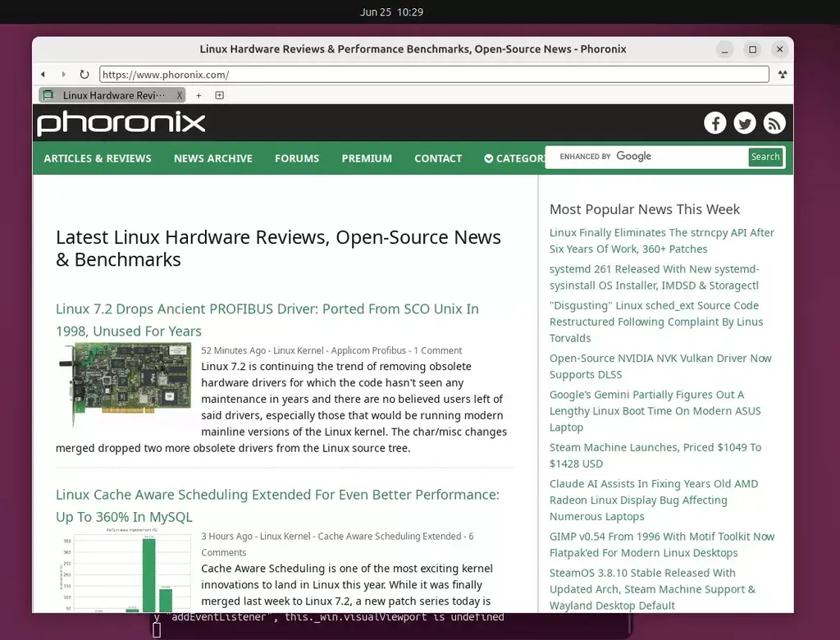Maximize the browser window
Image resolution: width=840 pixels, height=640 pixels.
[x=753, y=49]
